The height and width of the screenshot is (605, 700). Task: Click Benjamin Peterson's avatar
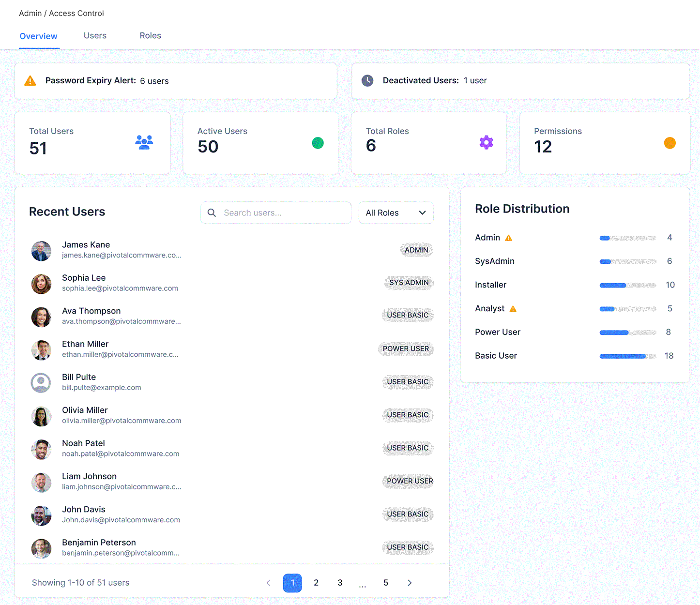(x=41, y=548)
